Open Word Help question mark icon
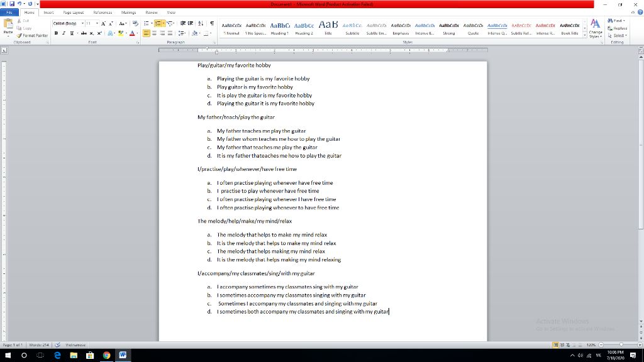The image size is (644, 362). (x=640, y=13)
